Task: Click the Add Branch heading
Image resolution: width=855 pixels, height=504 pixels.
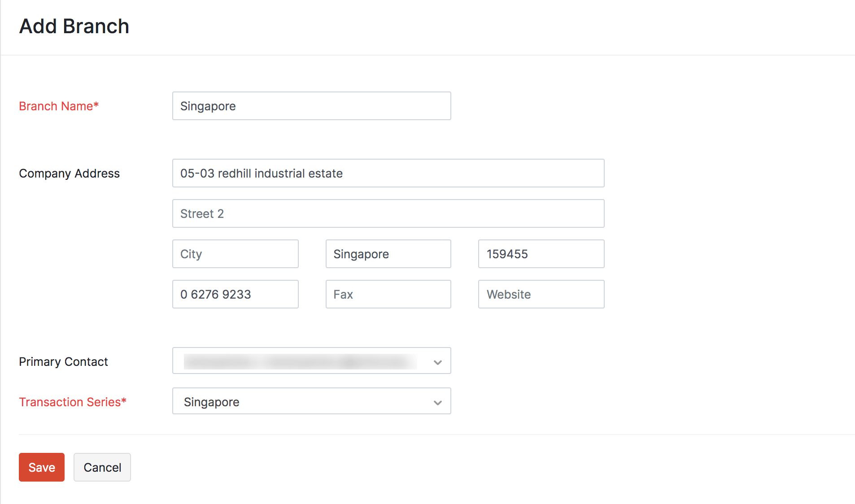Action: (74, 26)
